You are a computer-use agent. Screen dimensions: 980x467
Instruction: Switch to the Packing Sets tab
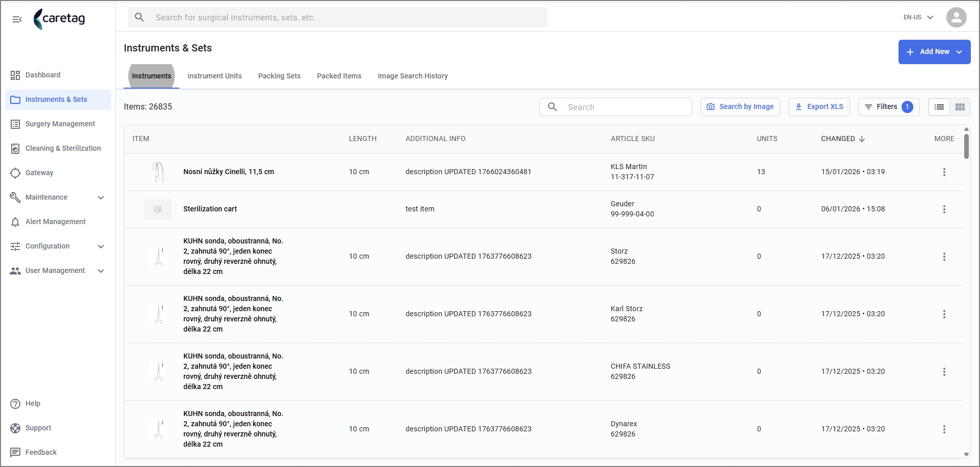point(279,76)
